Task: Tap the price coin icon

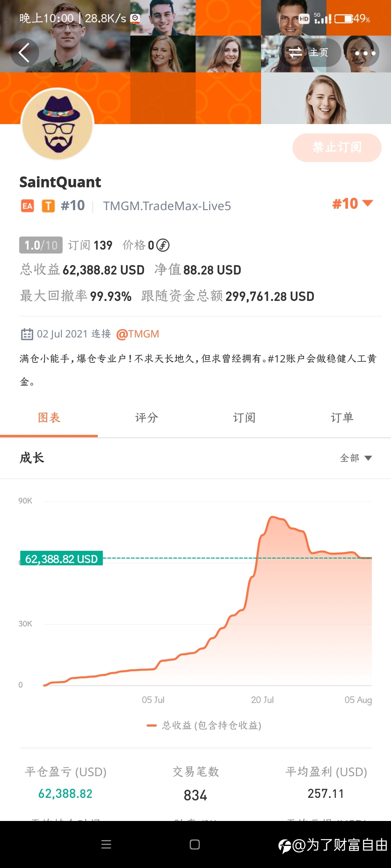Action: point(163,245)
